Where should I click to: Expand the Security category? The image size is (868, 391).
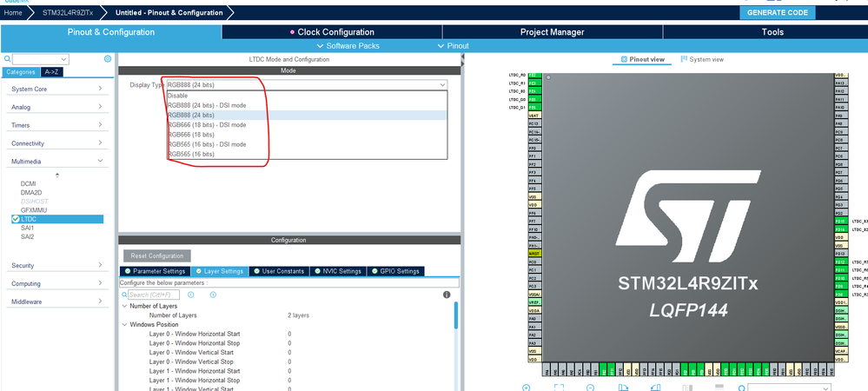57,265
